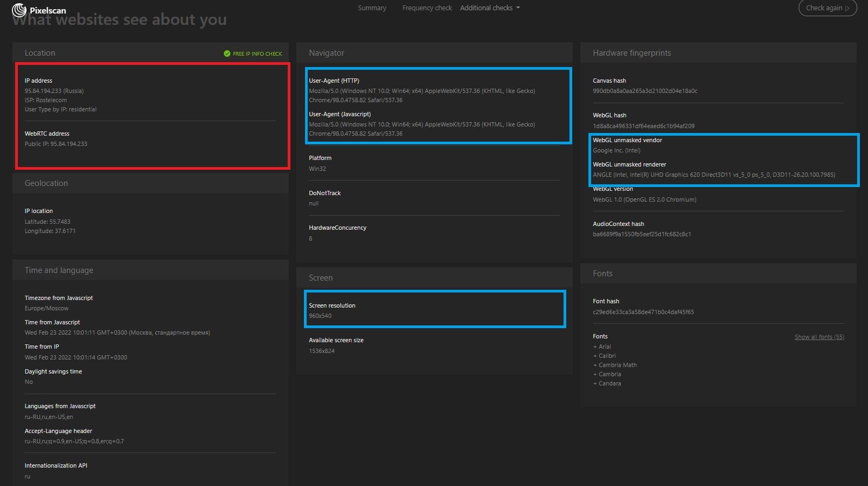Viewport: 868px width, 486px height.
Task: Click the AudioContext hash value
Action: (x=641, y=235)
